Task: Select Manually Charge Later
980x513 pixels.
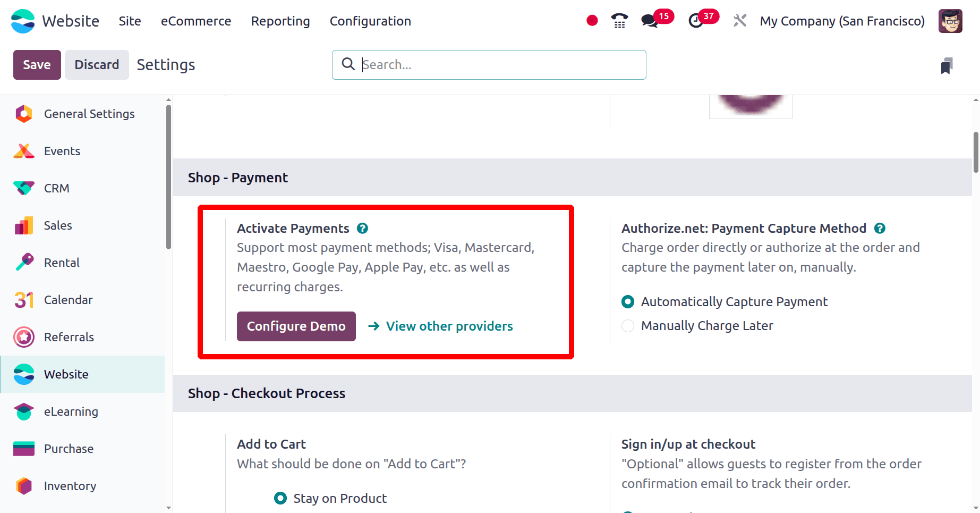Action: coord(627,325)
